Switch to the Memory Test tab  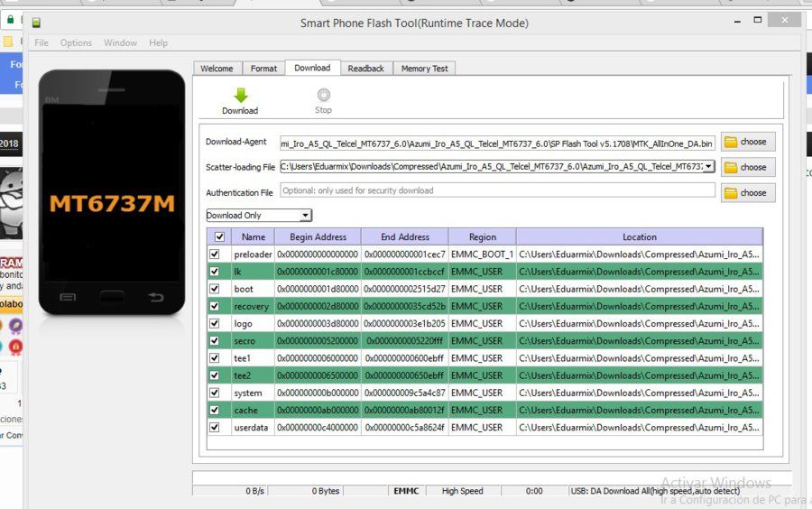[425, 69]
